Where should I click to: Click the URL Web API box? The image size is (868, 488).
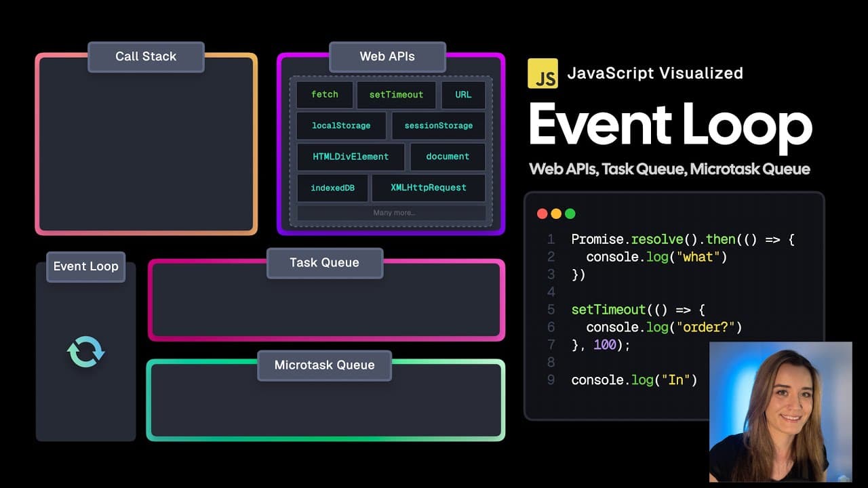[463, 95]
